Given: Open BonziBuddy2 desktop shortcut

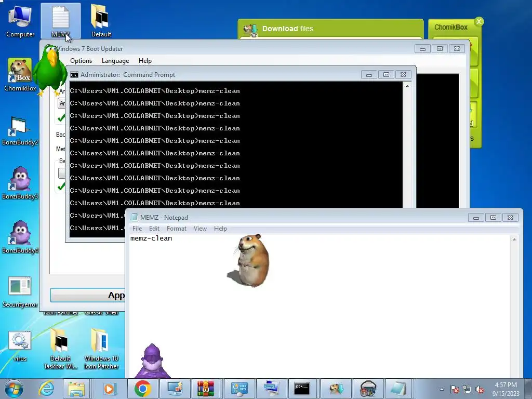Looking at the screenshot, I should coord(20,131).
